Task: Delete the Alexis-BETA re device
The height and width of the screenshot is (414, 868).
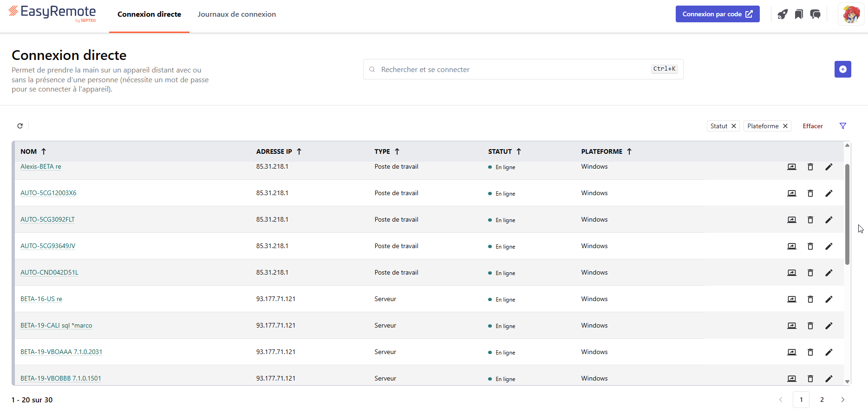Action: click(x=810, y=167)
